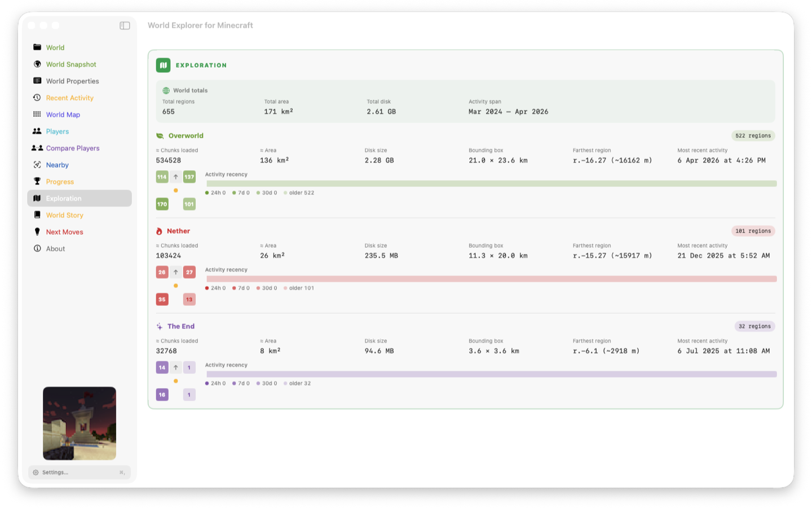Click 'Mar 2024 – Apr 2026' activity span
812x508 pixels.
coord(508,112)
